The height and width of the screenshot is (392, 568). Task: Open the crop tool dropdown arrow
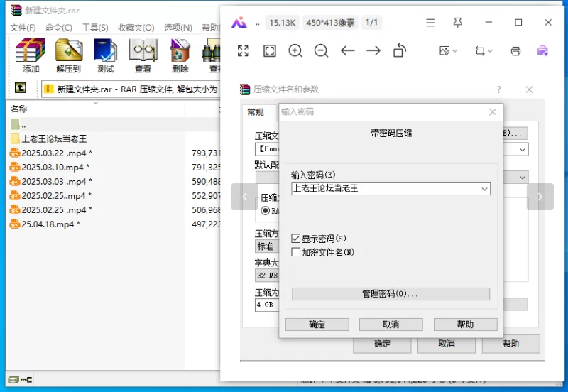coord(490,51)
